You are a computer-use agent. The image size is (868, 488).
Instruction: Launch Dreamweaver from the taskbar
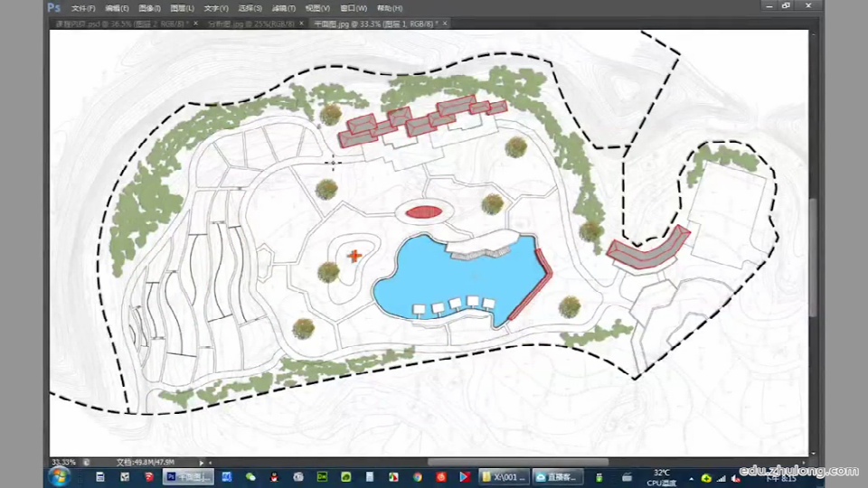pos(322,476)
